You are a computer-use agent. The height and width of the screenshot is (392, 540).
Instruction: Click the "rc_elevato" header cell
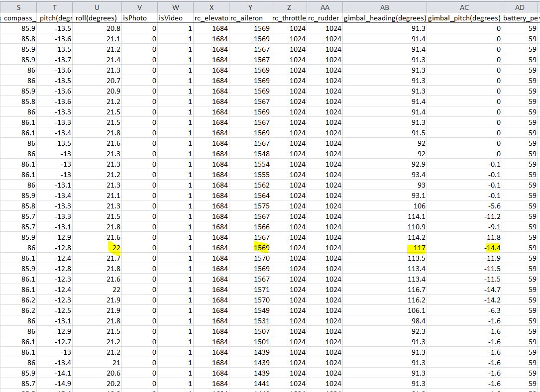pos(211,18)
